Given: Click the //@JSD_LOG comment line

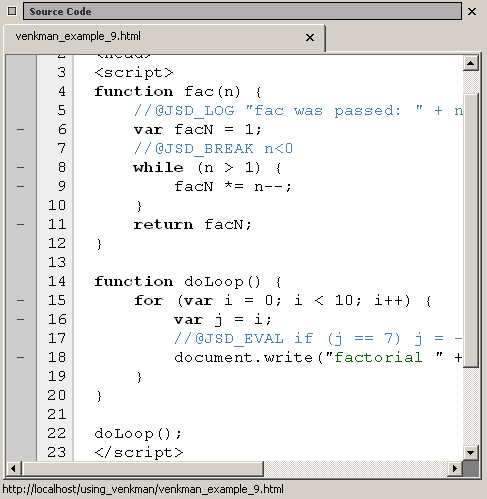Looking at the screenshot, I should point(298,111).
